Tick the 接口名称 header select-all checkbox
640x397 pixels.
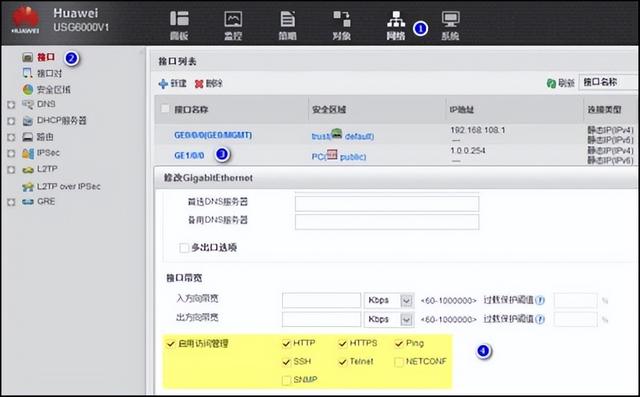(165, 109)
